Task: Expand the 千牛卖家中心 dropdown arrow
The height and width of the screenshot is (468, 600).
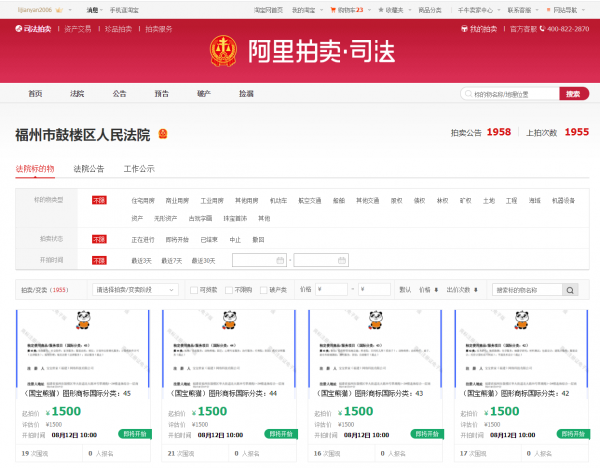Action: click(x=499, y=10)
